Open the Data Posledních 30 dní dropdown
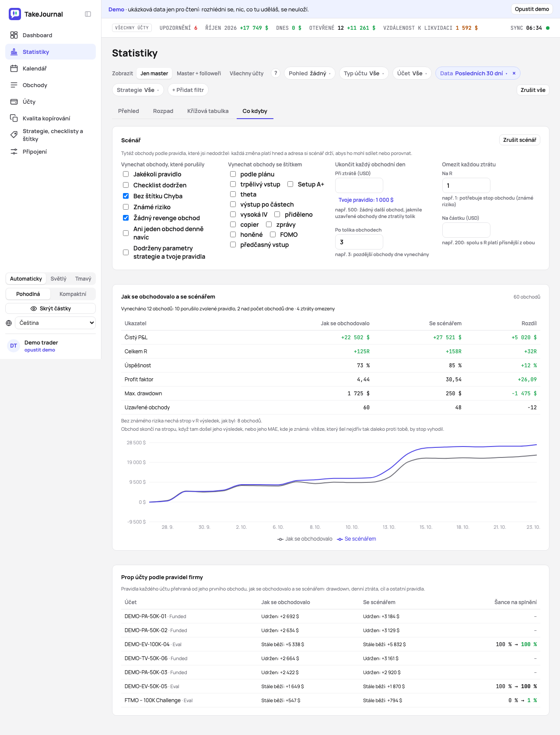The width and height of the screenshot is (560, 735). pos(473,73)
